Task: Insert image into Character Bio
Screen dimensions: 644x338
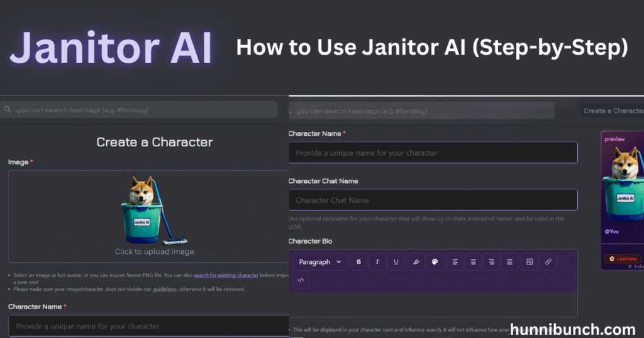Action: (530, 262)
